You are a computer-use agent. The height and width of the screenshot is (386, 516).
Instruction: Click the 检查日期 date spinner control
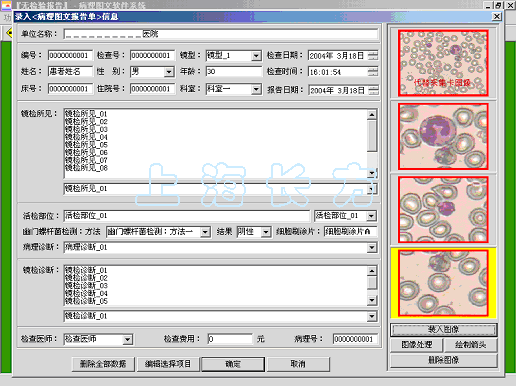click(x=373, y=55)
